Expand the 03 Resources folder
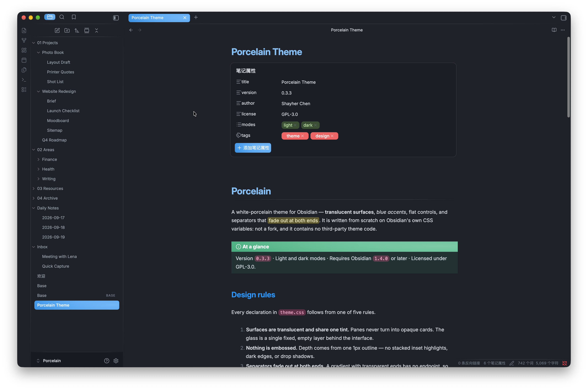588x390 pixels. [34, 189]
